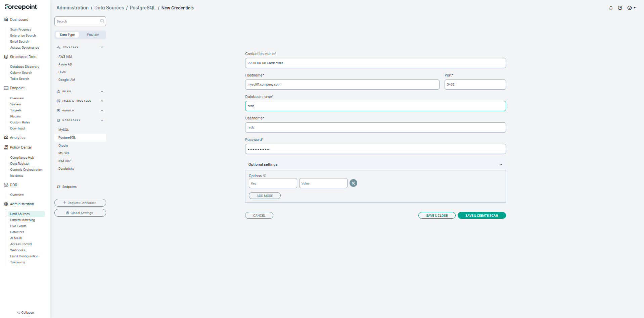Select MySQL from the databases list
The height and width of the screenshot is (318, 644).
(63, 130)
